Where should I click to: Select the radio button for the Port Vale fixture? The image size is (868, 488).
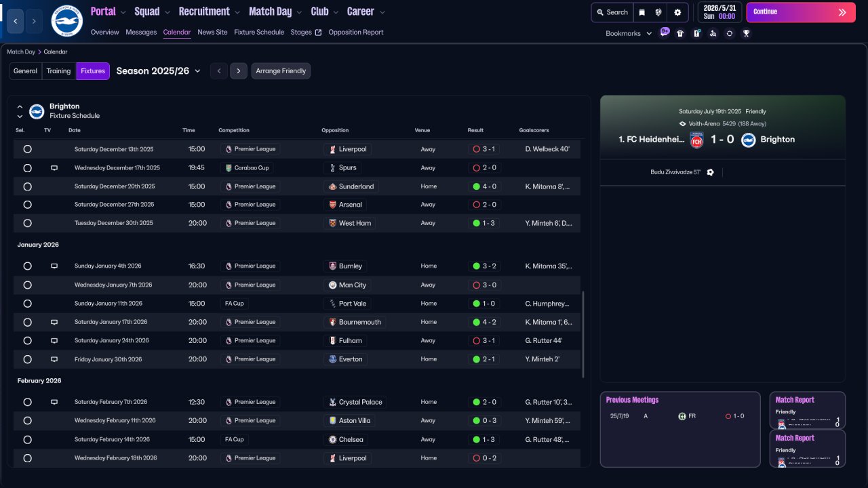pyautogui.click(x=27, y=304)
